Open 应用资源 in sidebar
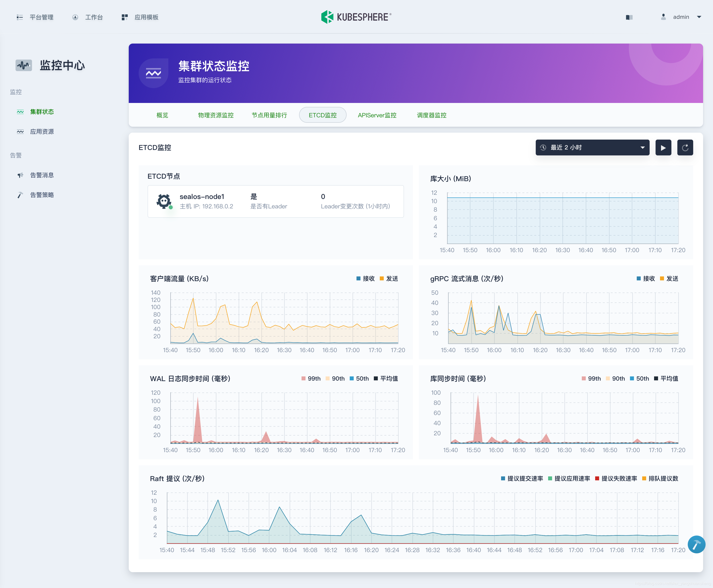The height and width of the screenshot is (588, 713). 42,131
